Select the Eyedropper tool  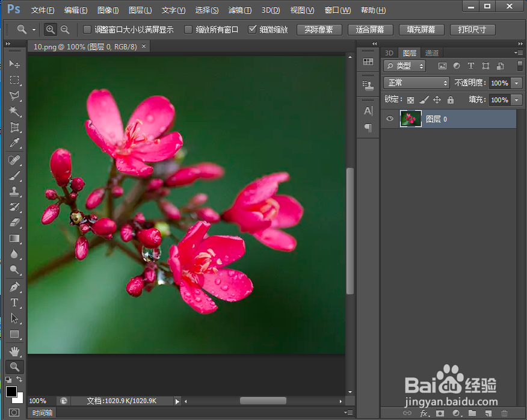14,143
